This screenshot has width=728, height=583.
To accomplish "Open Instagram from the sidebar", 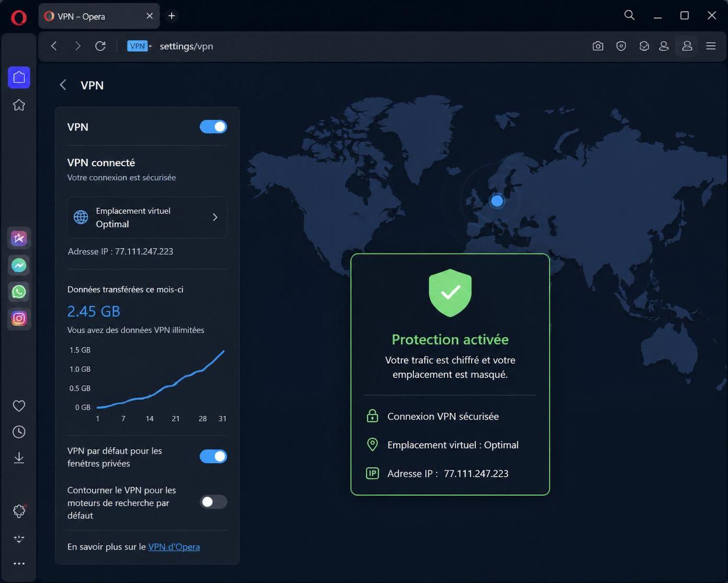I will [x=19, y=319].
